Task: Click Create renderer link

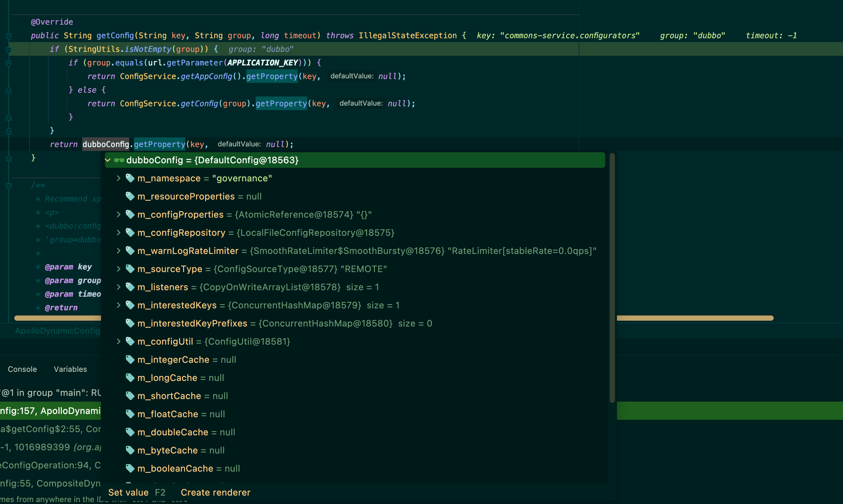Action: coord(215,492)
